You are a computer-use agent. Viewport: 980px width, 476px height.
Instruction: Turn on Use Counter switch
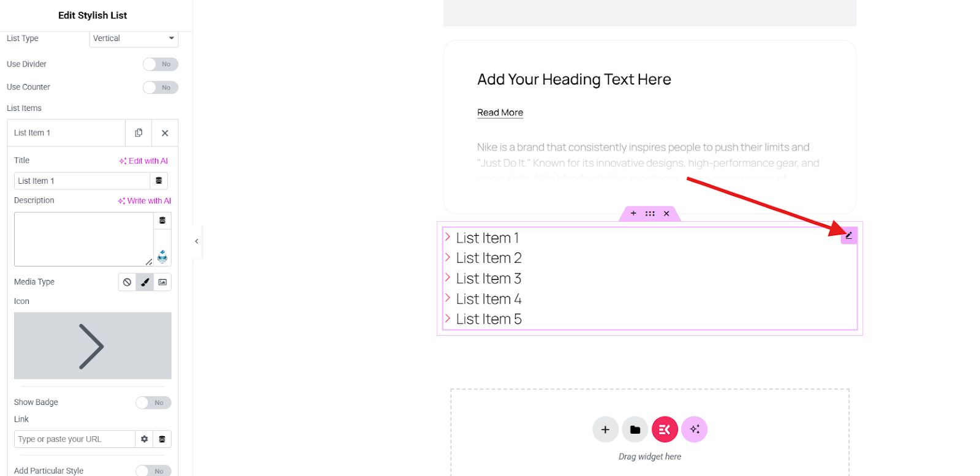click(160, 88)
